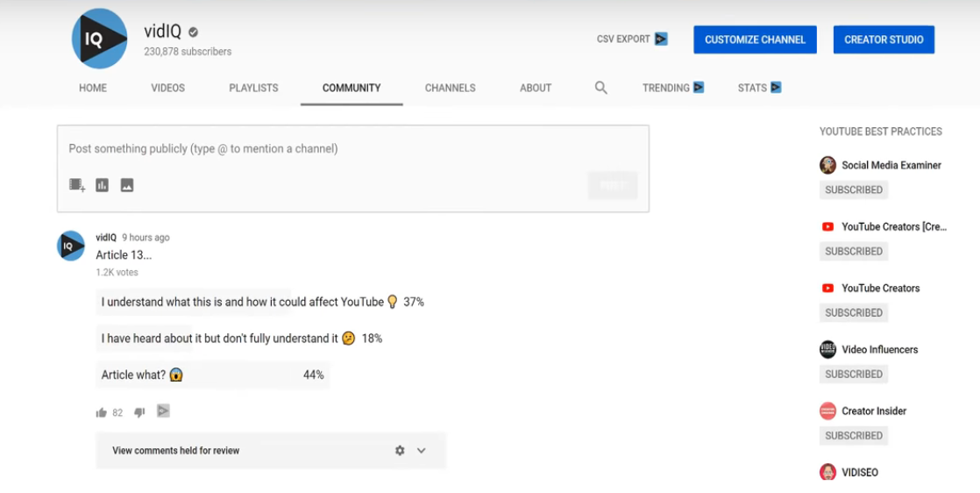Screen dimensions: 980x493
Task: Vote 'I have heard about it' poll option
Action: pyautogui.click(x=242, y=339)
